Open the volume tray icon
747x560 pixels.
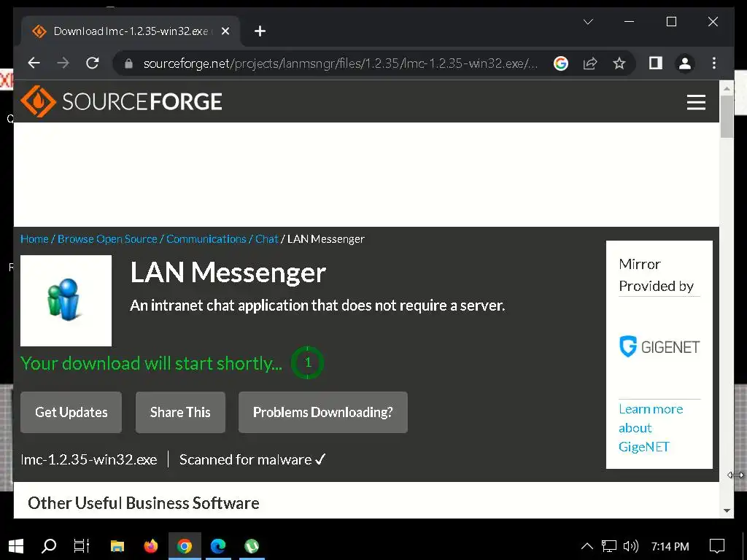[x=631, y=546]
